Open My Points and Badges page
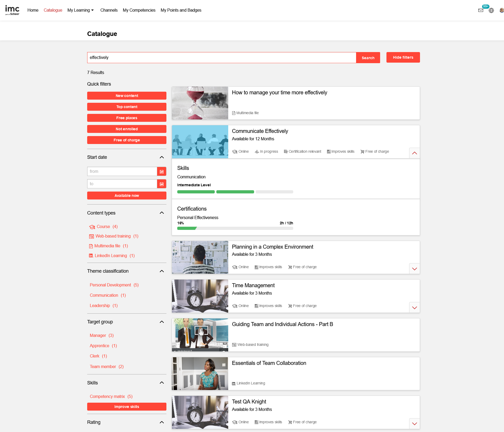 point(181,10)
